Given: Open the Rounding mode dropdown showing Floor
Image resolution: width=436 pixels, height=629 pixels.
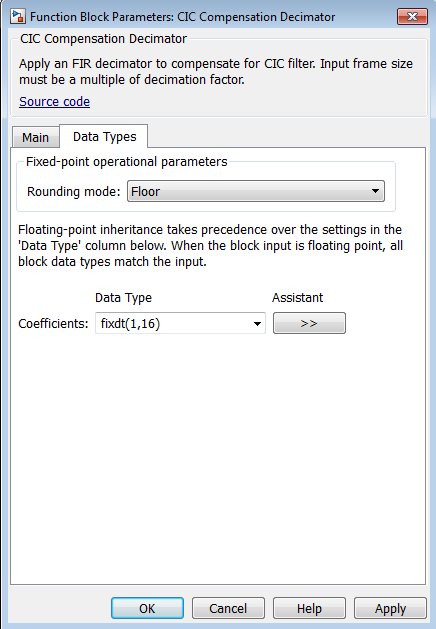Looking at the screenshot, I should point(256,191).
